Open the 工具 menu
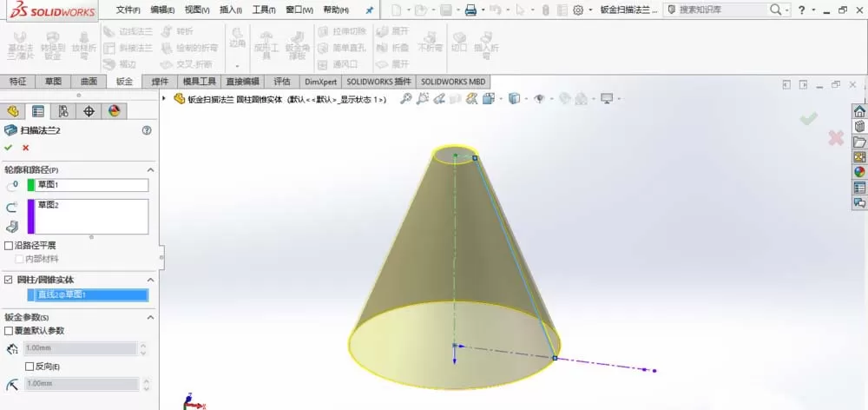This screenshot has width=868, height=410. pos(264,10)
